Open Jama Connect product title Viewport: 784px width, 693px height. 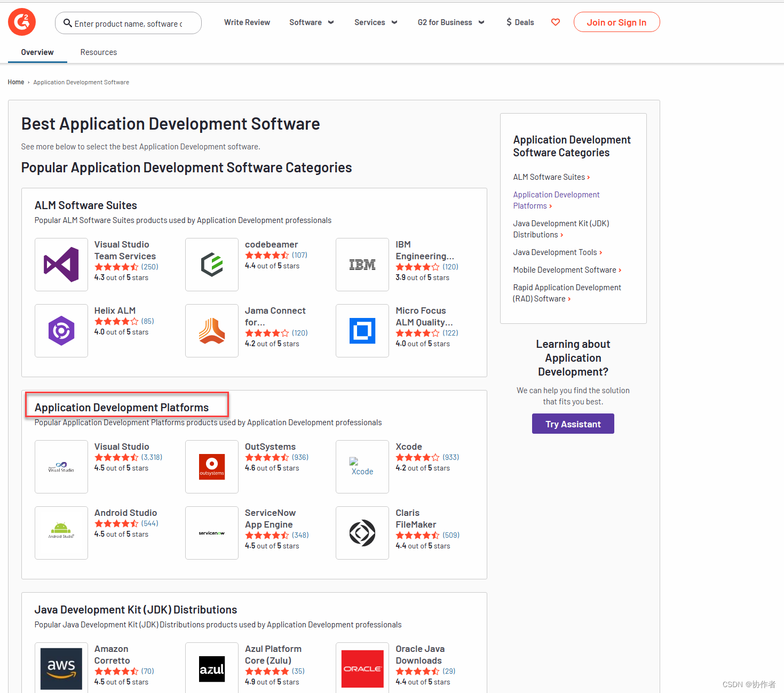(275, 316)
